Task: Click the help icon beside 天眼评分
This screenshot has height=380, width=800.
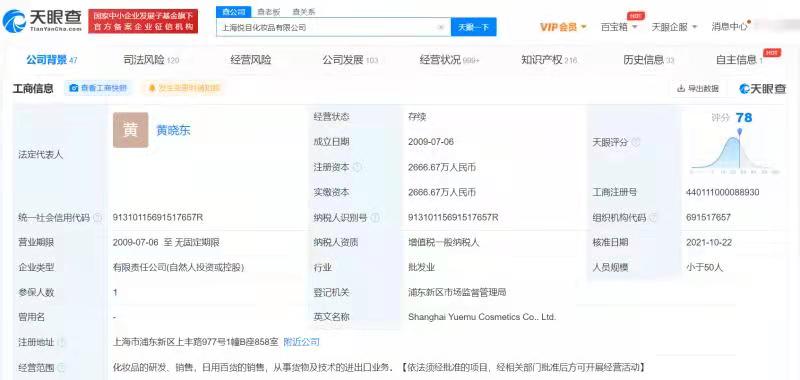Action: click(636, 142)
